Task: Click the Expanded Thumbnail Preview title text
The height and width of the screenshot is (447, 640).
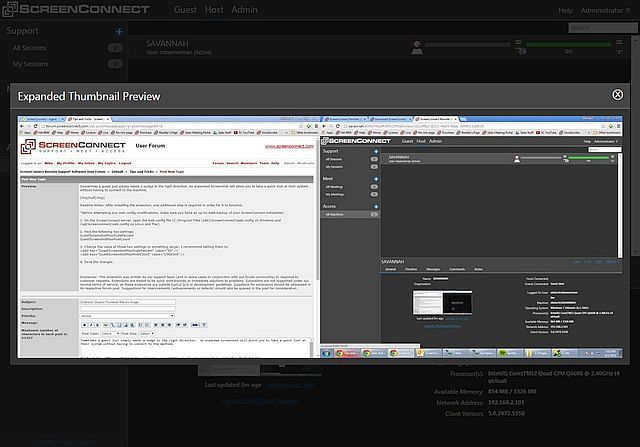Action: click(89, 96)
